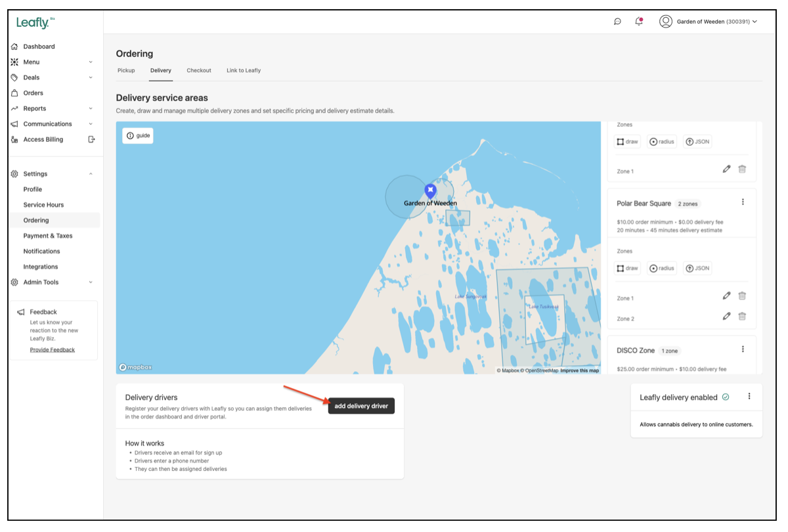The height and width of the screenshot is (532, 788).
Task: Click the Access Billing external link icon
Action: point(91,139)
